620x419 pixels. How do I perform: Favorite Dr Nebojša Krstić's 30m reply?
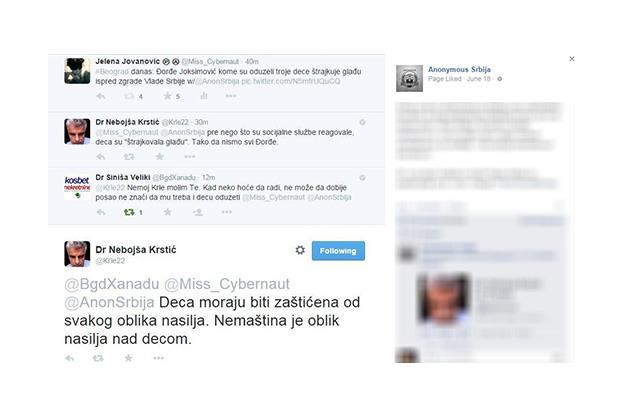click(159, 157)
